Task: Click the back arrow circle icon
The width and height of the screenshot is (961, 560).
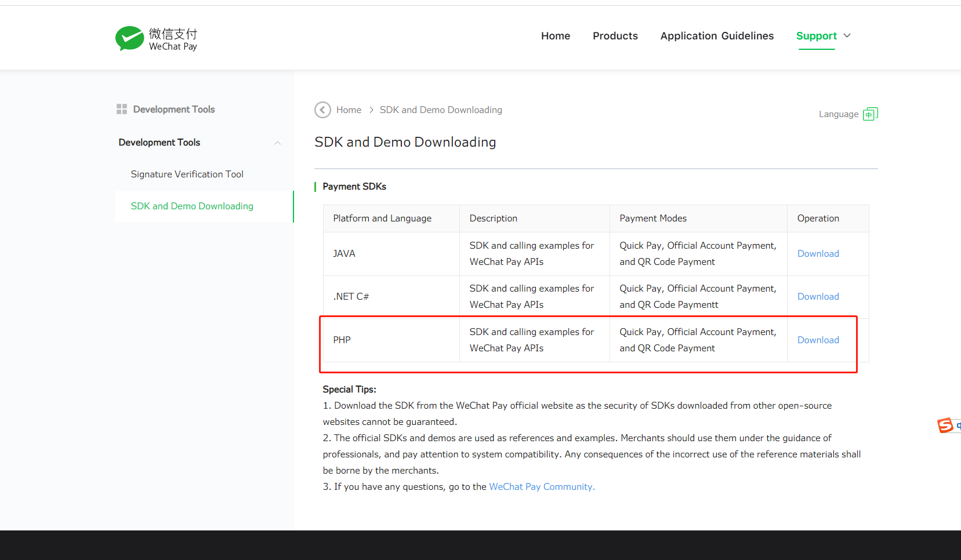Action: click(322, 110)
